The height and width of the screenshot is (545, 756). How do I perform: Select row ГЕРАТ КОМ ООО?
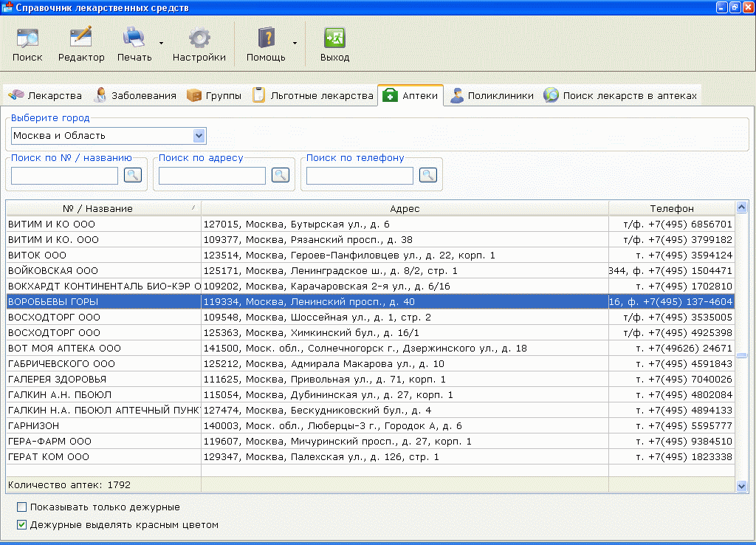point(371,456)
